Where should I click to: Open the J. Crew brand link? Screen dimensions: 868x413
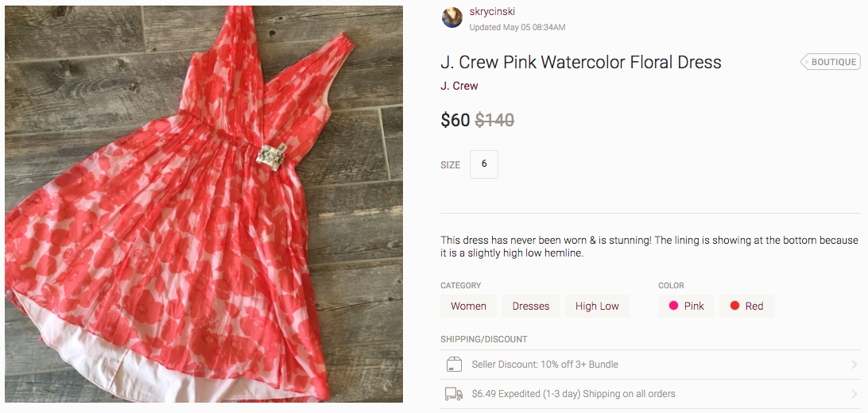(x=459, y=87)
